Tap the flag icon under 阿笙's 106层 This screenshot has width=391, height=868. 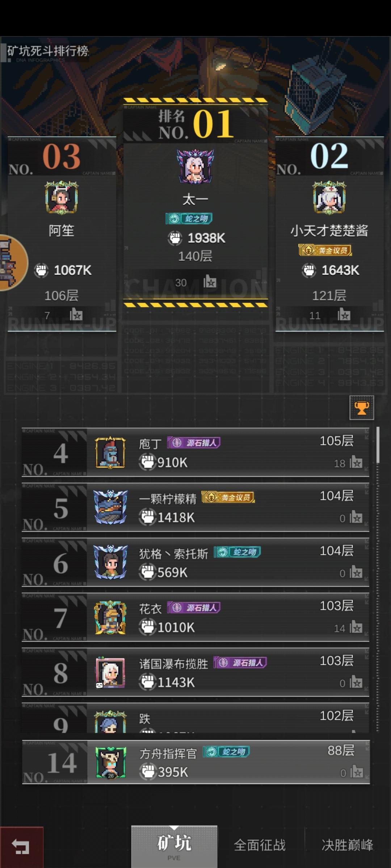click(x=76, y=315)
